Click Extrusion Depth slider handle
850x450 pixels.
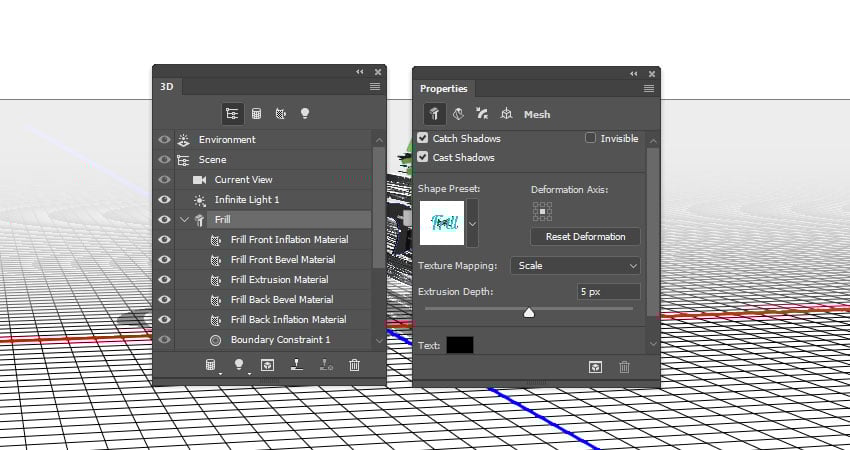click(x=529, y=312)
